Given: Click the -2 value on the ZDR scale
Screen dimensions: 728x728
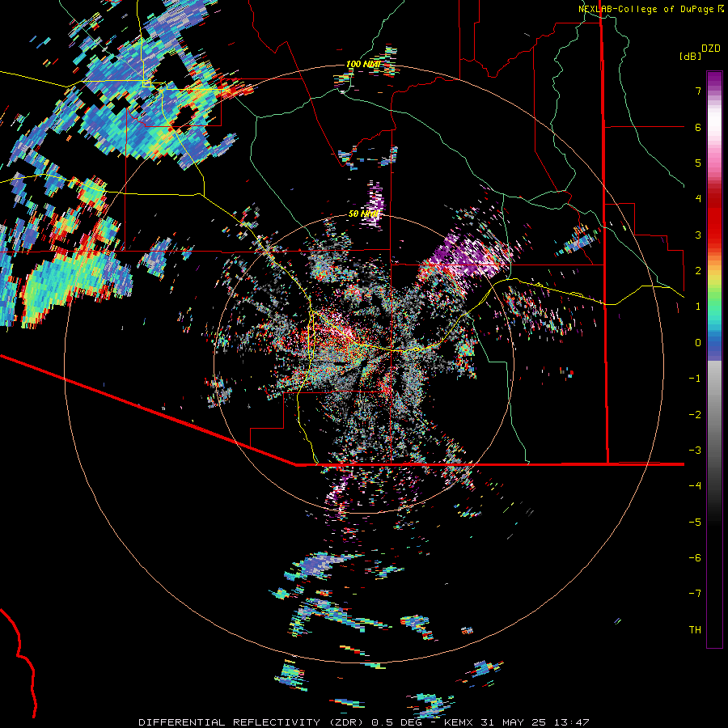Looking at the screenshot, I should [x=695, y=415].
